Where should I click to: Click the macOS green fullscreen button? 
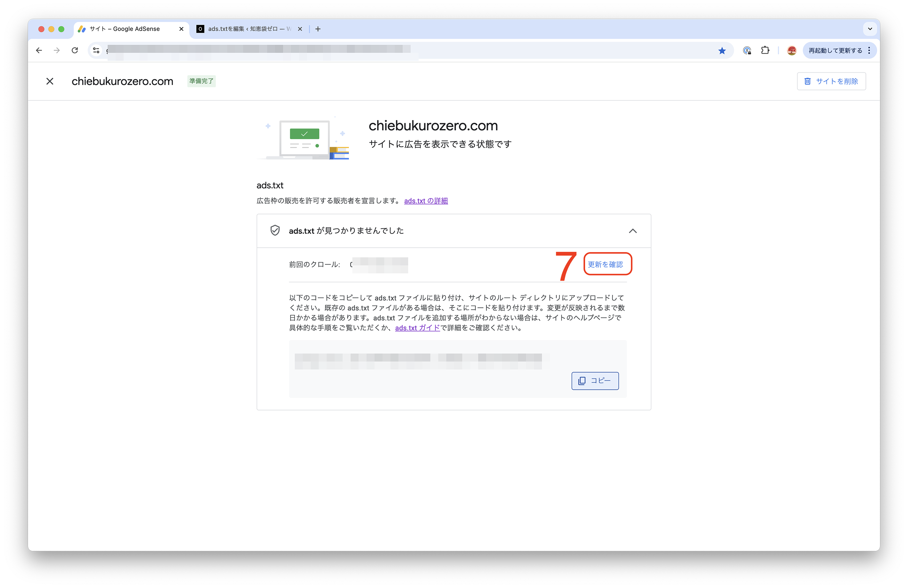point(61,29)
